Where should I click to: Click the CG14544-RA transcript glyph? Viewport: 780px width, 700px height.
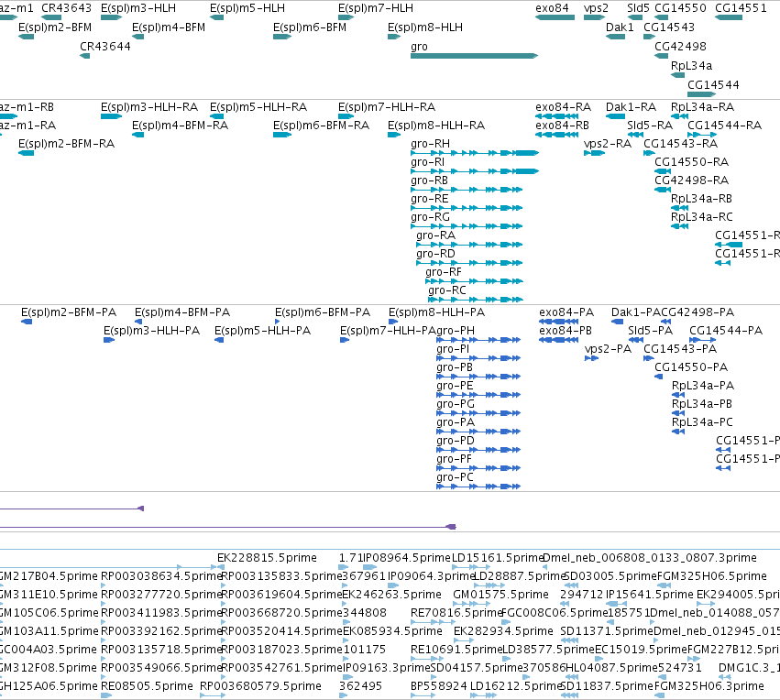[x=702, y=135]
